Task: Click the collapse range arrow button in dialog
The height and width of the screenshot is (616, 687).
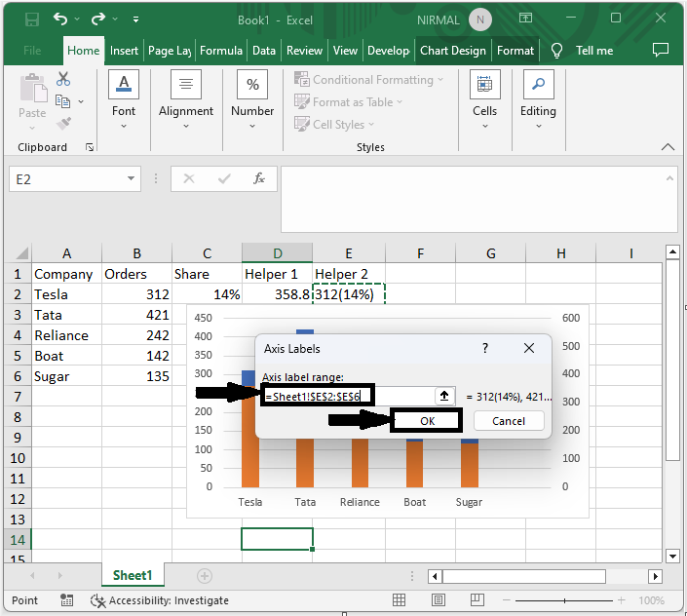Action: 444,396
